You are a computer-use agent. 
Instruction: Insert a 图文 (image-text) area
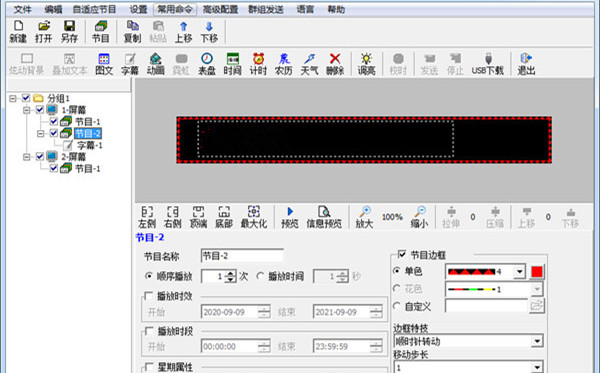click(104, 64)
